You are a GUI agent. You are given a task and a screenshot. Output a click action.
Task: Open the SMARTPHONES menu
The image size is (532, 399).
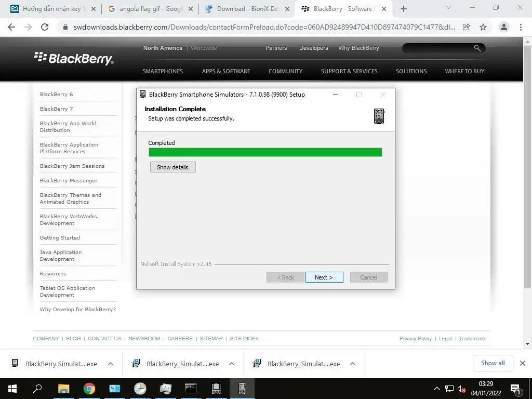pos(163,71)
